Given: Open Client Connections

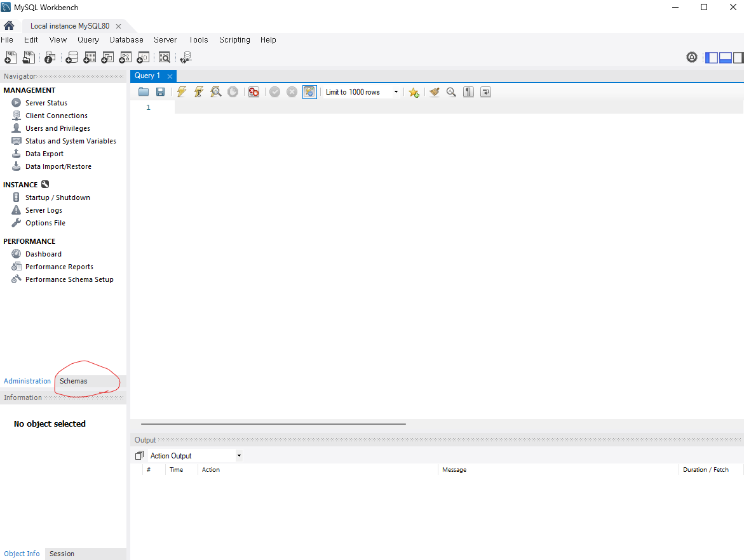Looking at the screenshot, I should [57, 116].
